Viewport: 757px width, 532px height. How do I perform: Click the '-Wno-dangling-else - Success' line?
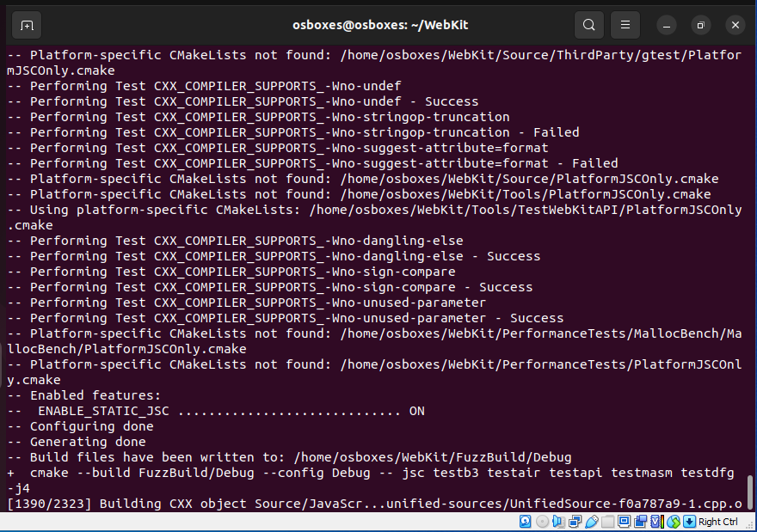click(x=274, y=256)
